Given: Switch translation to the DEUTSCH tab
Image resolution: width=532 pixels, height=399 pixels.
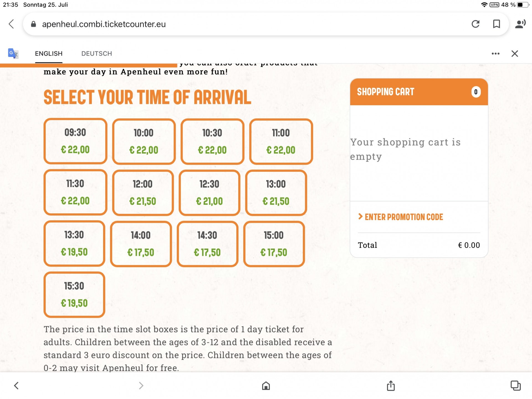Looking at the screenshot, I should [97, 53].
